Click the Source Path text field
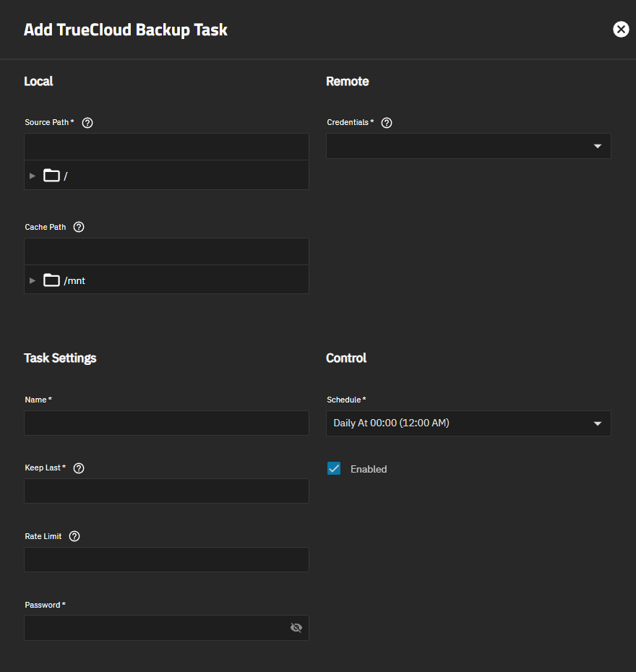636x672 pixels. 166,147
